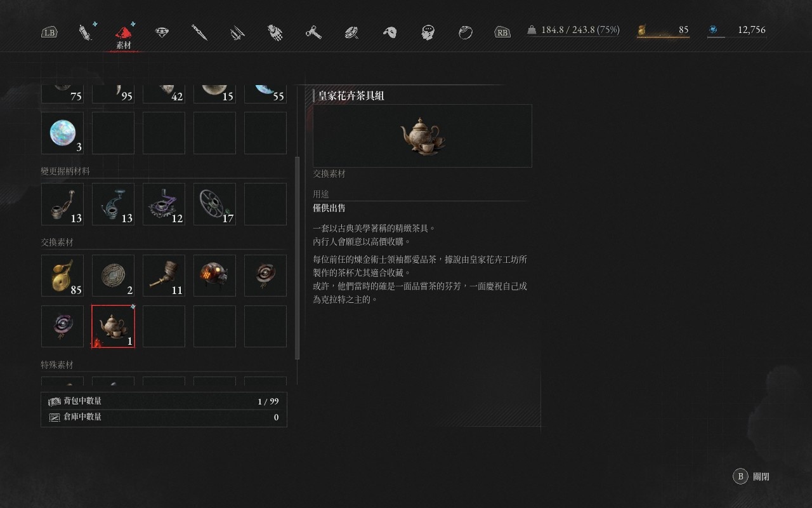Select the purple crank handle material
812x508 pixels.
tap(164, 204)
